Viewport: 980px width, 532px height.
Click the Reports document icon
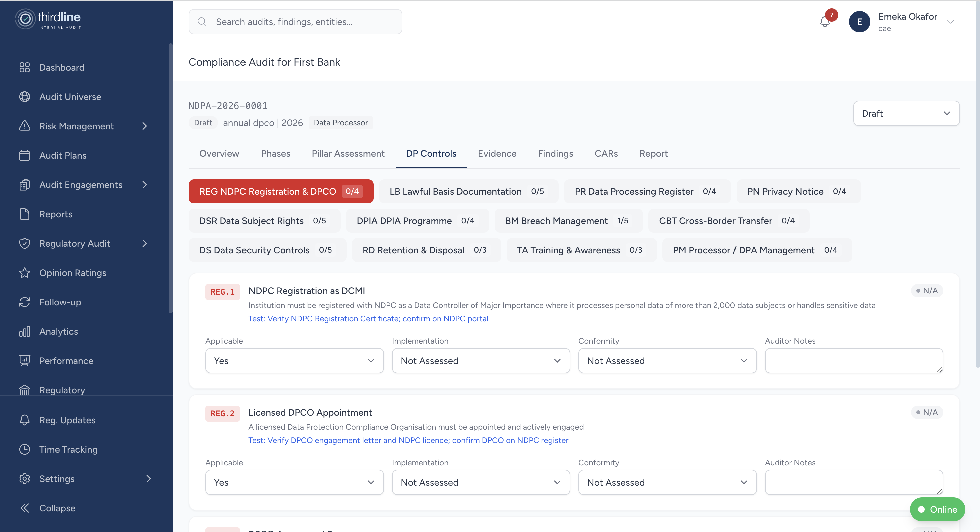pyautogui.click(x=24, y=214)
